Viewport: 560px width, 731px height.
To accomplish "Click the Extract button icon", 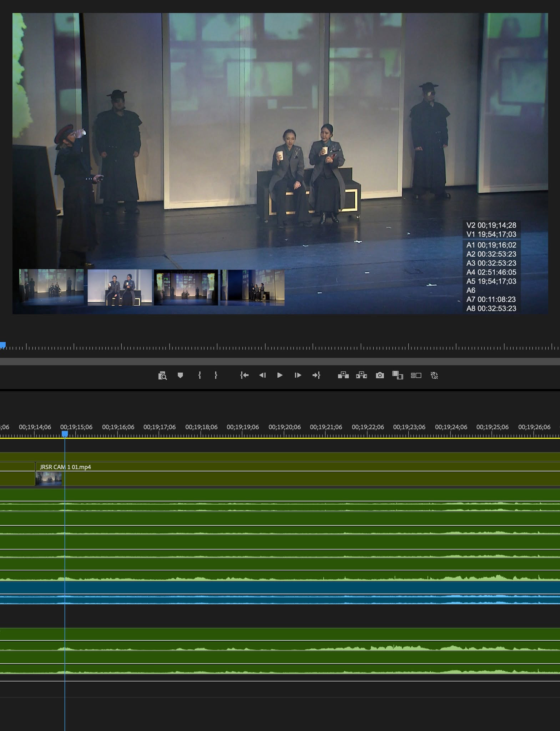I will click(362, 375).
